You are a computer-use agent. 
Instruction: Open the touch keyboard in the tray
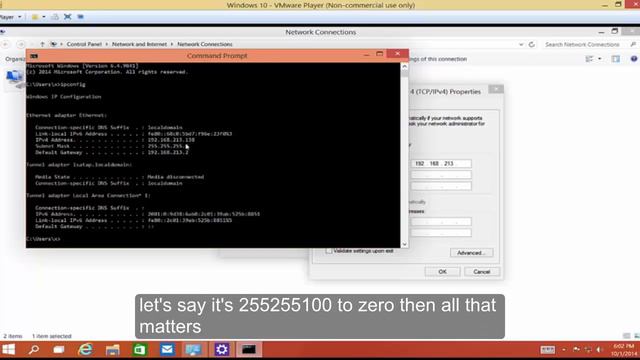point(547,350)
